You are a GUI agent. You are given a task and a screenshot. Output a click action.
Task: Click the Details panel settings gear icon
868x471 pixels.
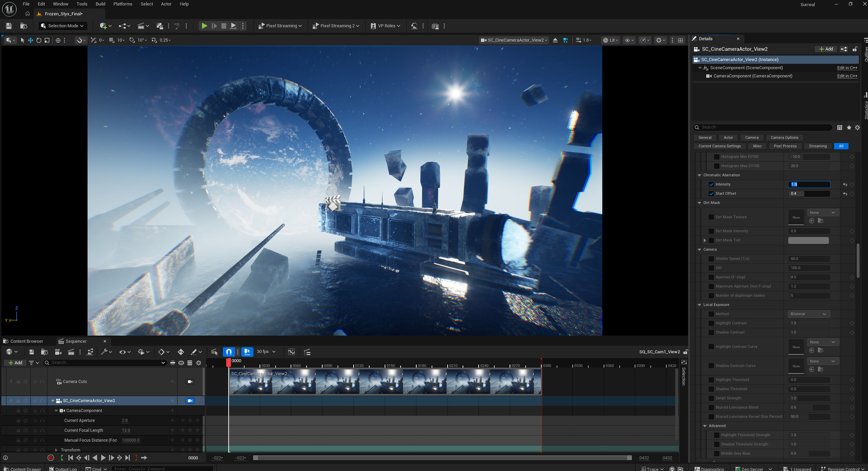click(857, 128)
